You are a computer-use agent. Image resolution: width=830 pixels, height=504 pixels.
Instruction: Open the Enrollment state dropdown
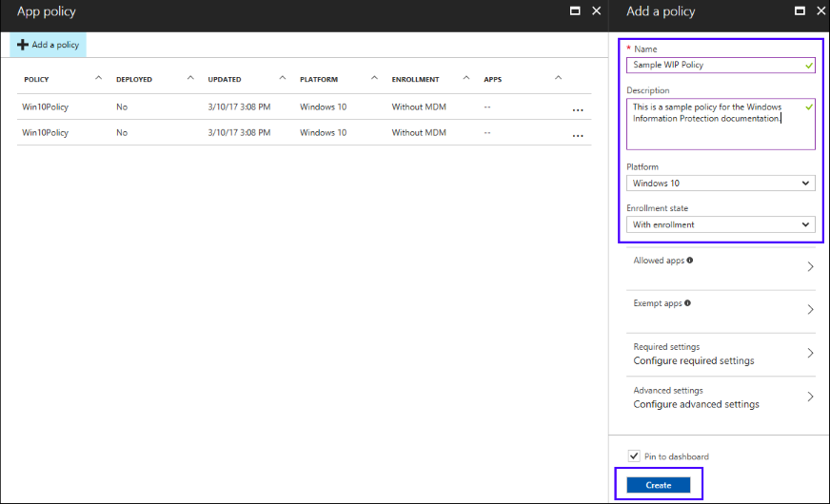(x=720, y=224)
